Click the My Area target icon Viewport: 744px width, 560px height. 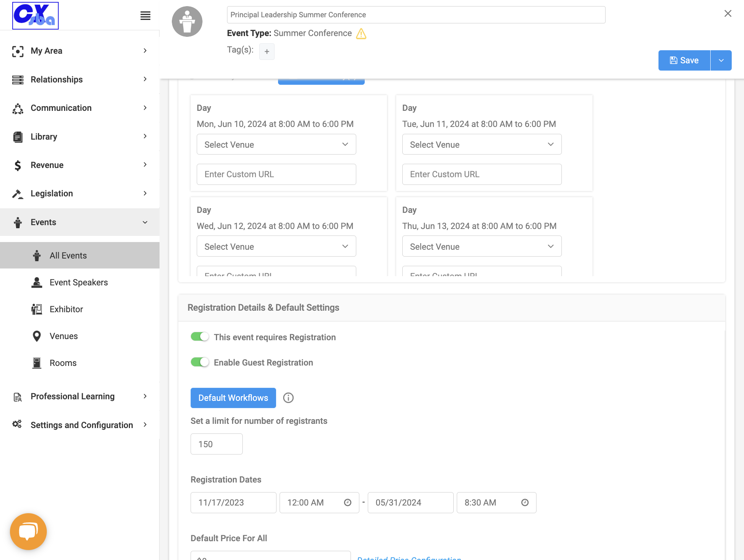coord(18,51)
